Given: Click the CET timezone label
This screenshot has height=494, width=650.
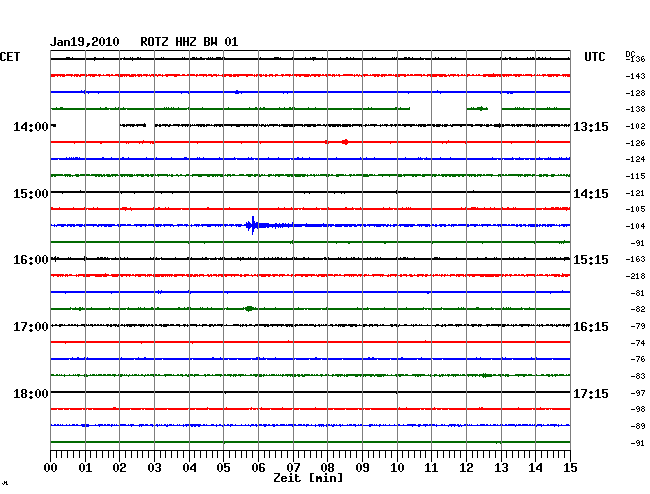Looking at the screenshot, I should click(10, 57).
